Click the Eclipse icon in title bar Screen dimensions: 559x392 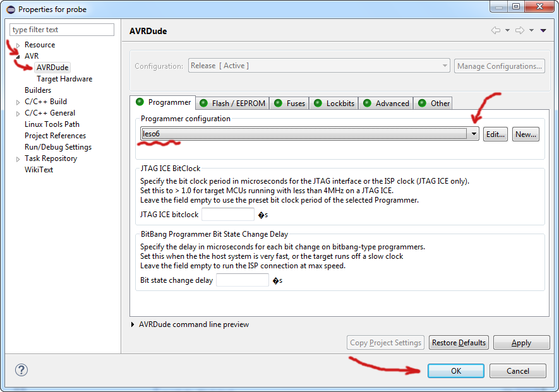coord(11,9)
